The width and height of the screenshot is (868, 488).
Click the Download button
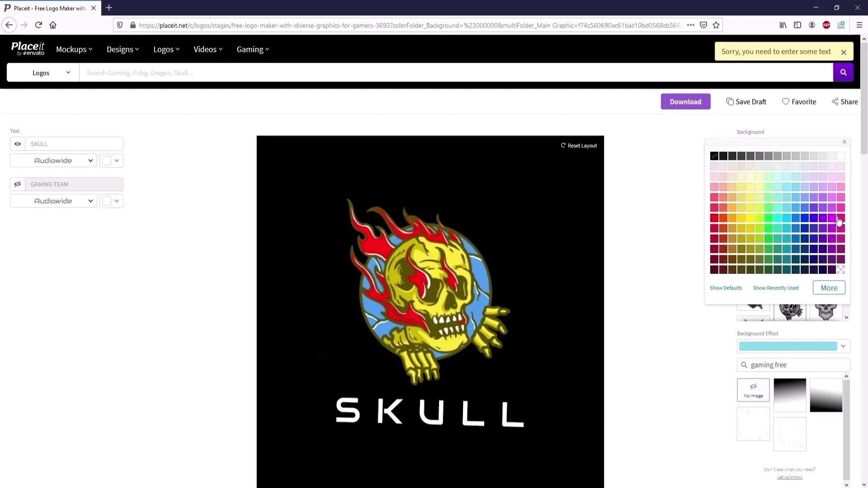point(685,101)
